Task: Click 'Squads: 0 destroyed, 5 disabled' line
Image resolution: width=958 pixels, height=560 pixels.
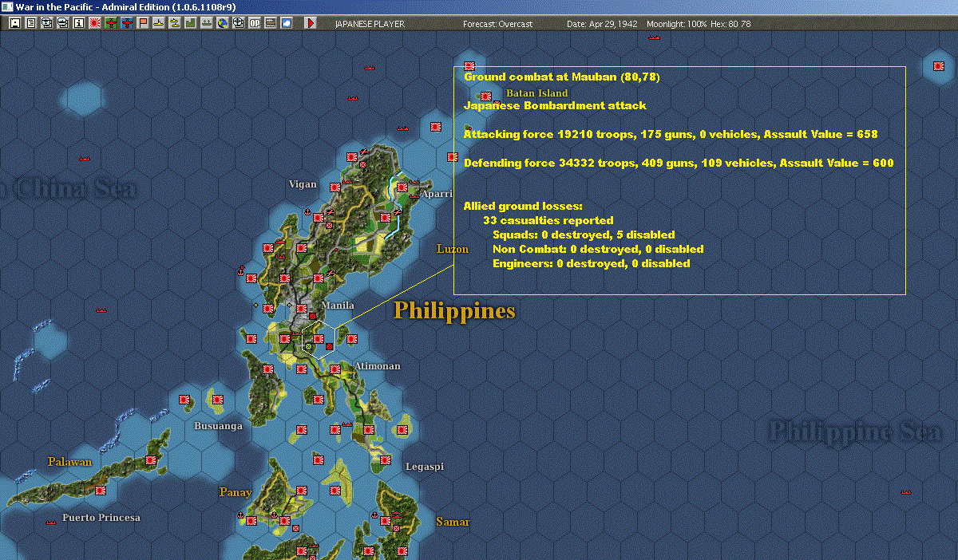Action: pos(584,235)
